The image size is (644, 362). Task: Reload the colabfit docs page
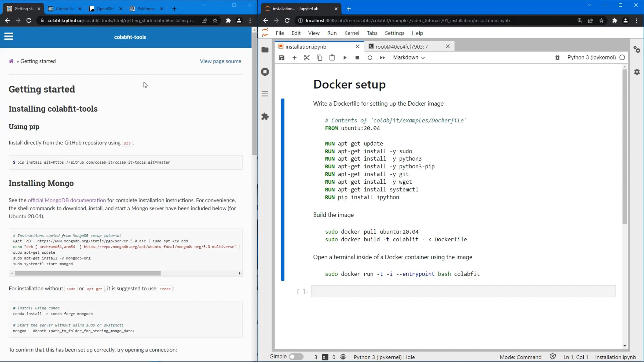[29, 20]
